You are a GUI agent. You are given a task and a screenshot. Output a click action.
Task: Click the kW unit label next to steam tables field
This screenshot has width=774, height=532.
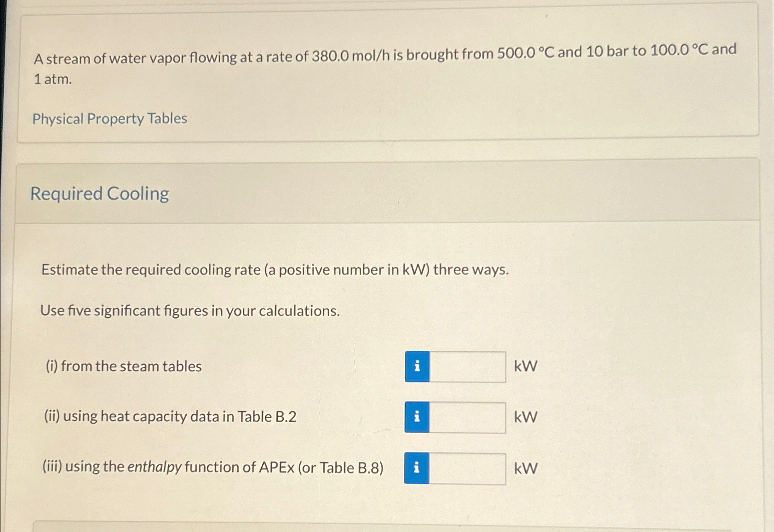(x=525, y=366)
